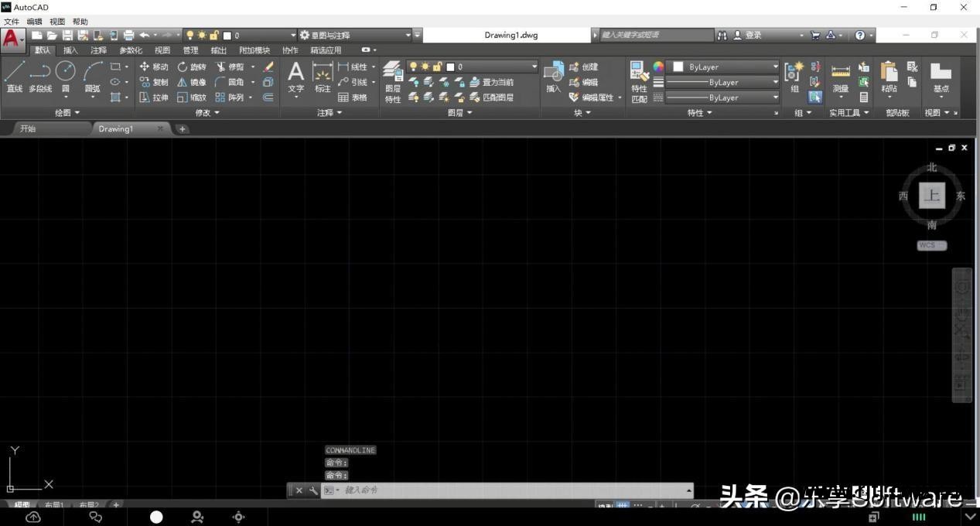Viewport: 980px width, 526px height.
Task: Toggle the padlock in quick access layer control
Action: click(x=214, y=35)
